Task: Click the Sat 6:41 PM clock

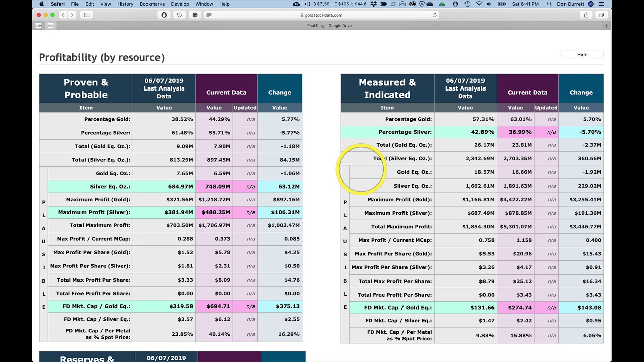Action: [525, 4]
